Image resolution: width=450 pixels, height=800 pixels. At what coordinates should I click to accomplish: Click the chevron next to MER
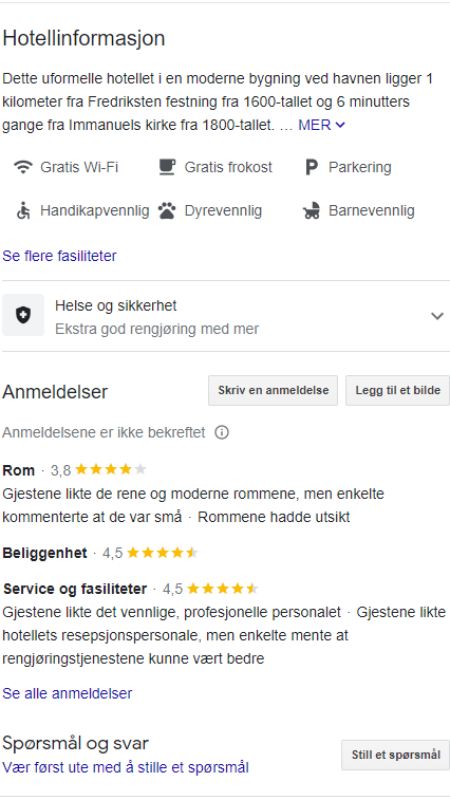point(341,125)
